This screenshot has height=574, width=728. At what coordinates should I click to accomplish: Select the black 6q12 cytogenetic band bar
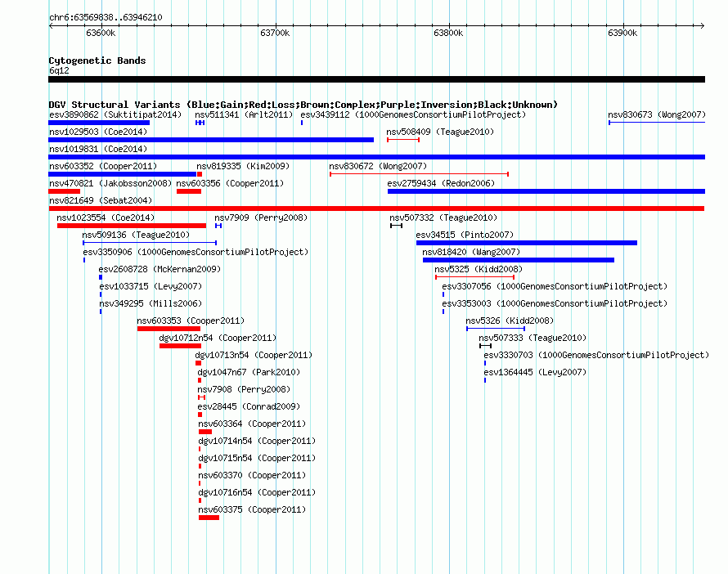[376, 79]
